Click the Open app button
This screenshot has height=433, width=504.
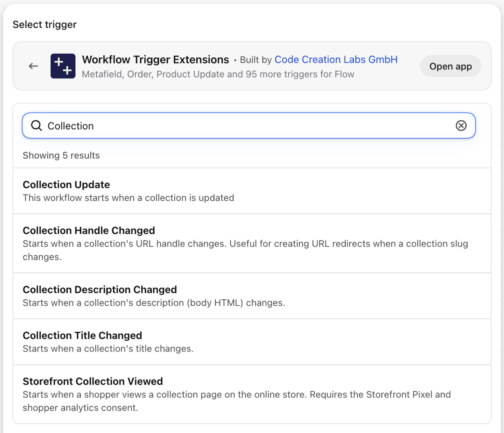point(450,66)
